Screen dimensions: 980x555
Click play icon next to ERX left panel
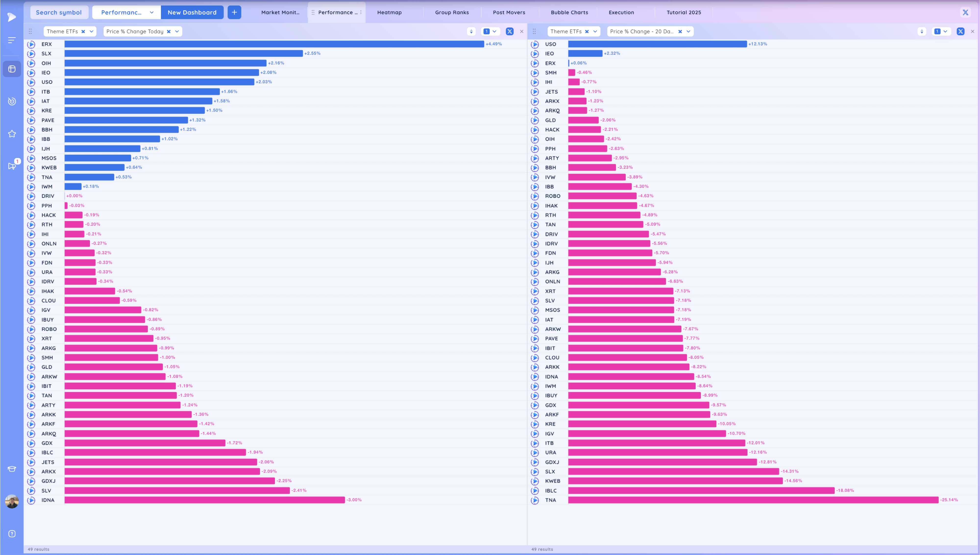pyautogui.click(x=31, y=44)
